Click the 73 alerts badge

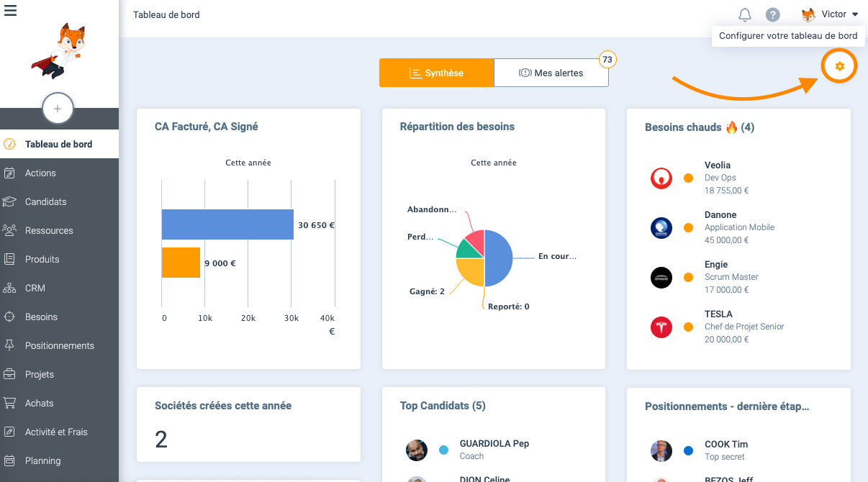click(607, 60)
